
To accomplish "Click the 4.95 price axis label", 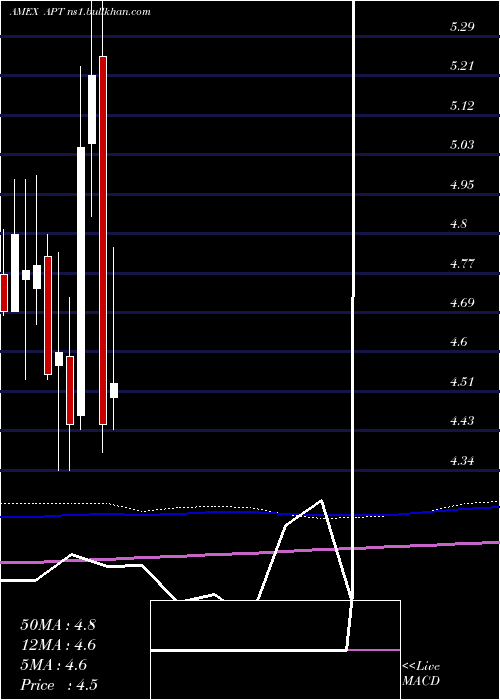I will [x=462, y=185].
